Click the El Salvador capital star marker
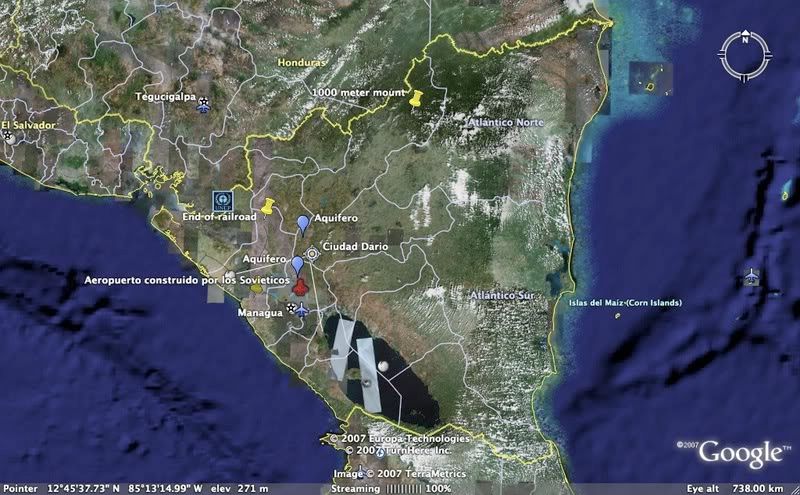 click(9, 134)
